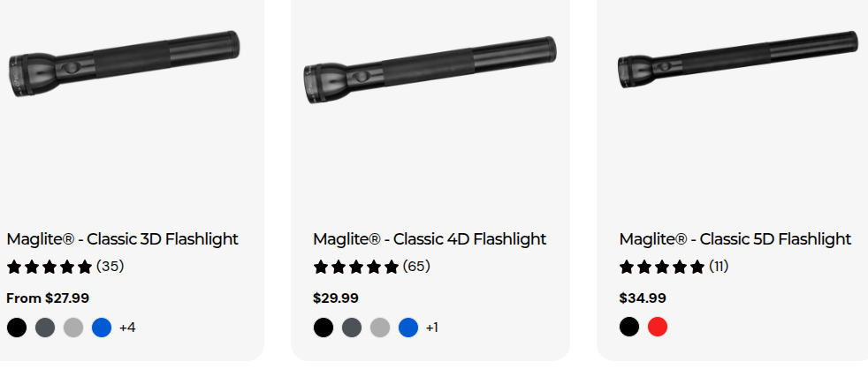868x377 pixels.
Task: Select black swatch for Classic 5D Flashlight
Action: (x=629, y=327)
